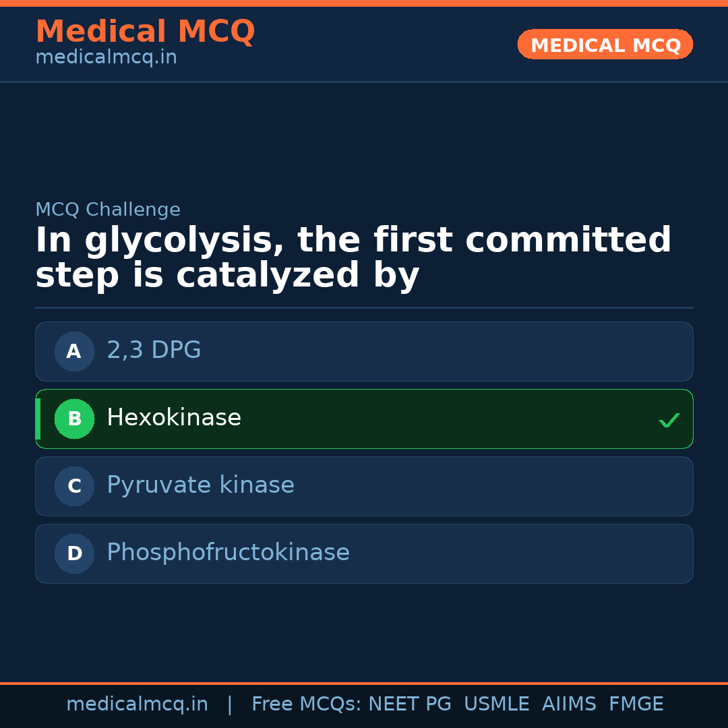Viewport: 728px width, 728px height.
Task: Click "USMLE" in the footer
Action: [496, 704]
